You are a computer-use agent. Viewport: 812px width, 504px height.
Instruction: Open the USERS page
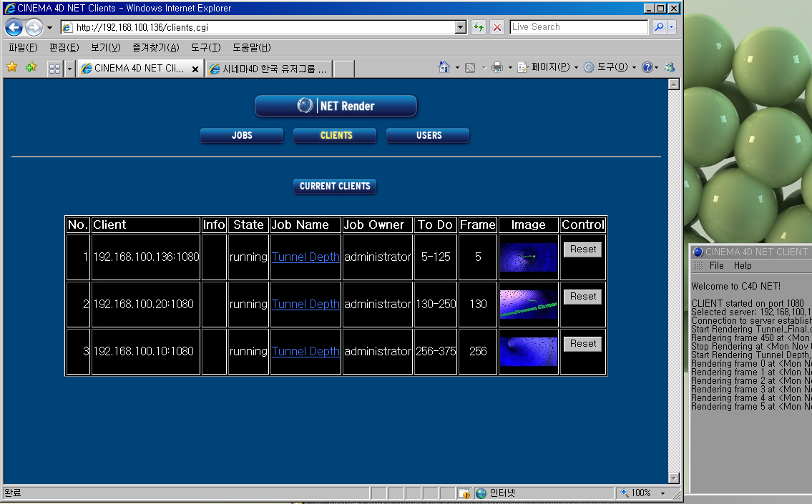click(428, 136)
